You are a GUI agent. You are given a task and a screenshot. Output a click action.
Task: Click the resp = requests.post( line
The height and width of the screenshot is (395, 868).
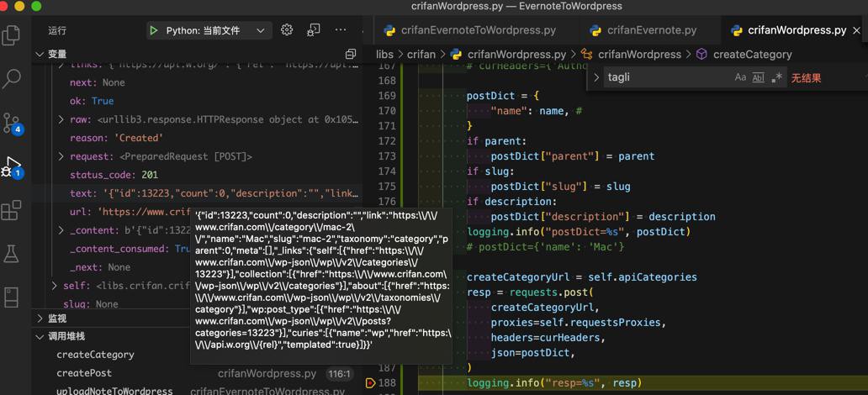pos(531,292)
